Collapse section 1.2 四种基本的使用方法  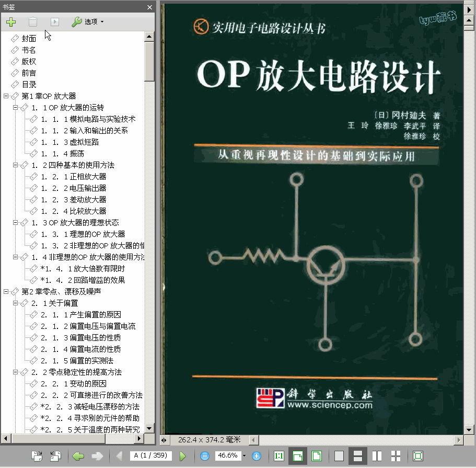[x=16, y=165]
